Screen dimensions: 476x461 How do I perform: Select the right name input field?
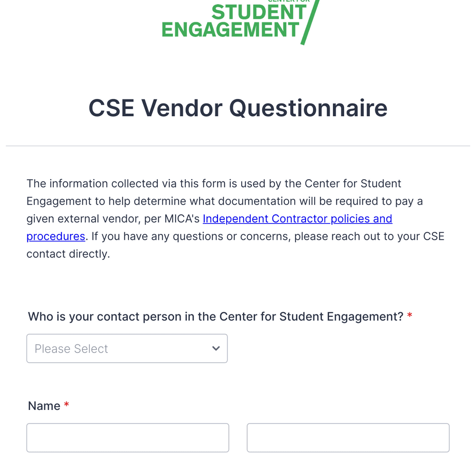coord(348,437)
